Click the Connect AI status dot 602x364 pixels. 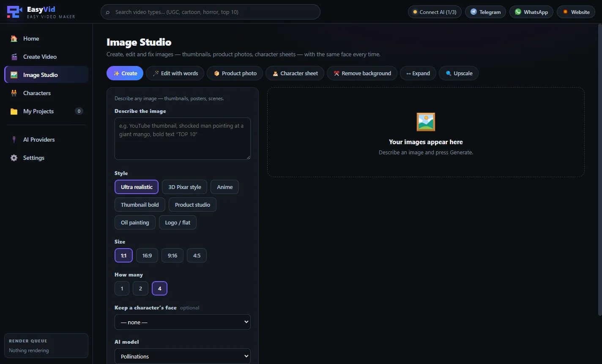(415, 12)
